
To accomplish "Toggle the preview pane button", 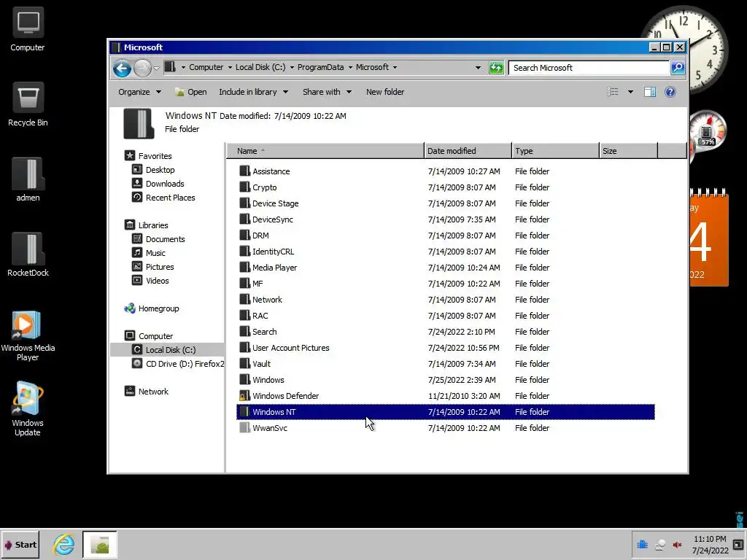I will [x=650, y=92].
